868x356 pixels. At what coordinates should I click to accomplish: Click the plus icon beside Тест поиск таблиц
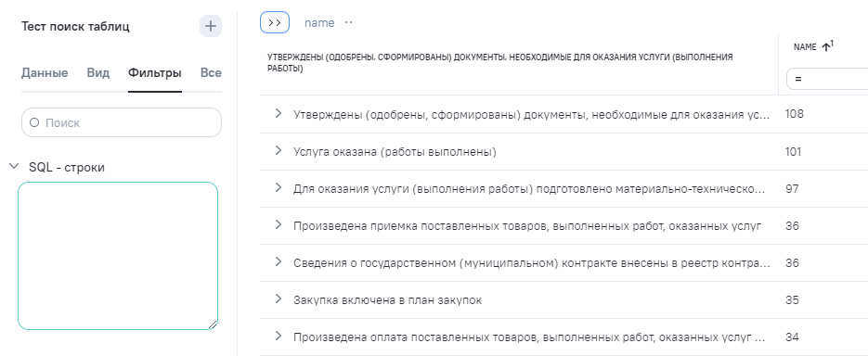[x=211, y=26]
